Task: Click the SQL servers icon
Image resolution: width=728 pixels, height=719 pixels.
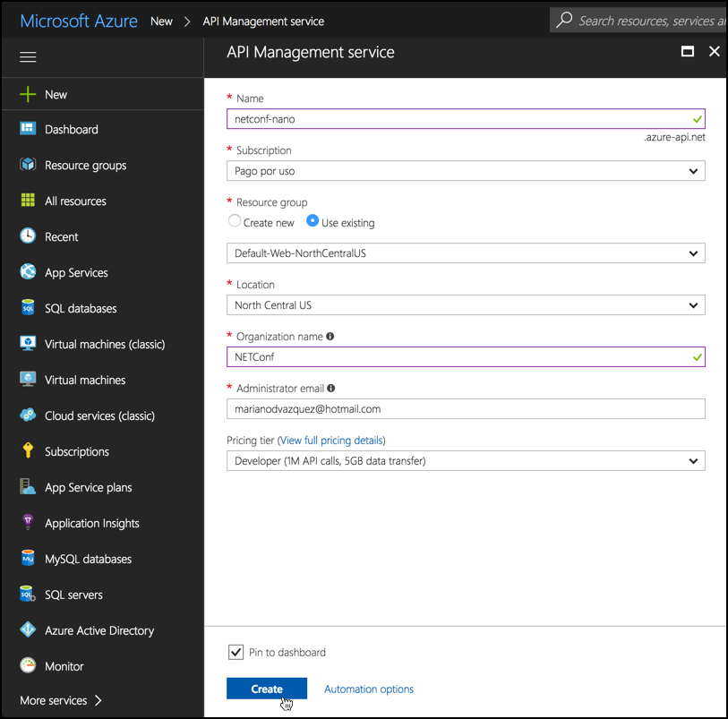Action: (28, 594)
